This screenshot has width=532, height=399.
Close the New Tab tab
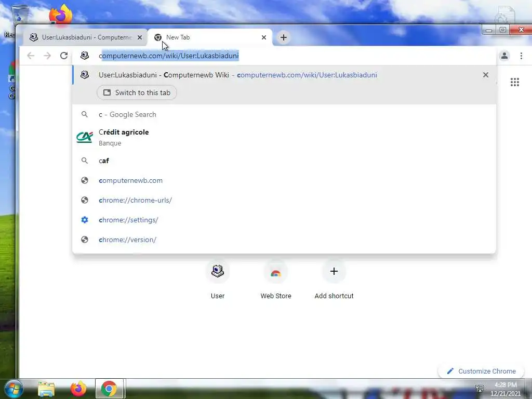(x=263, y=37)
